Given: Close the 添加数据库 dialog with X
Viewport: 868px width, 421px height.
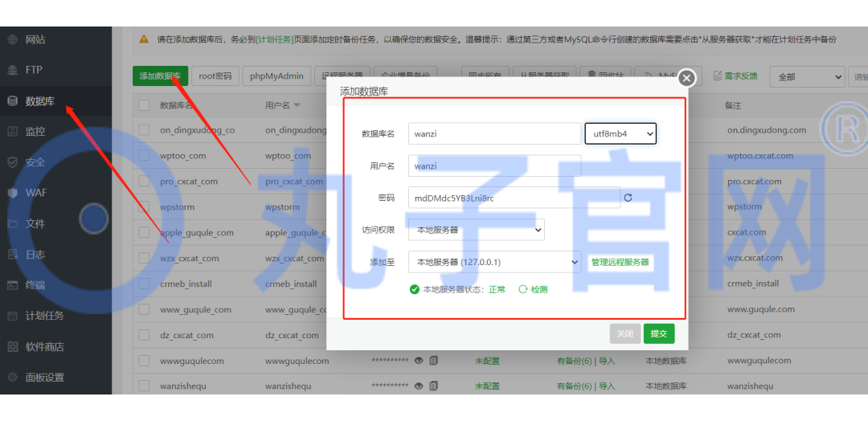Looking at the screenshot, I should (x=686, y=78).
